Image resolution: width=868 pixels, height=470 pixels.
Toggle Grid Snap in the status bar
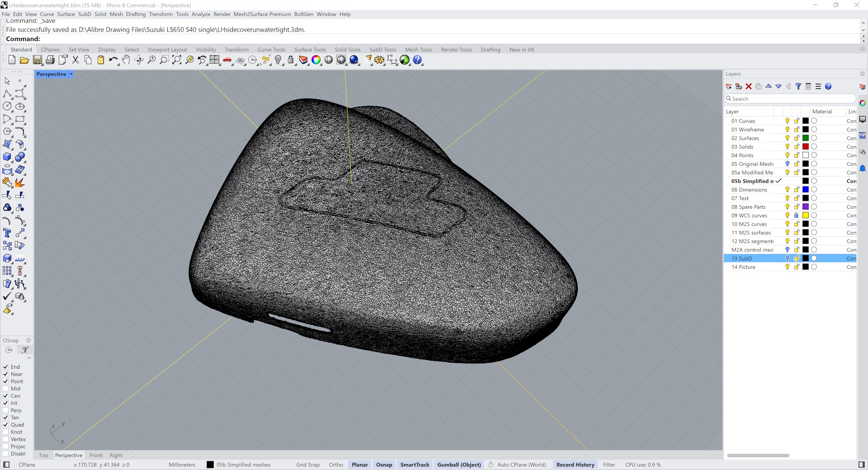click(x=308, y=465)
